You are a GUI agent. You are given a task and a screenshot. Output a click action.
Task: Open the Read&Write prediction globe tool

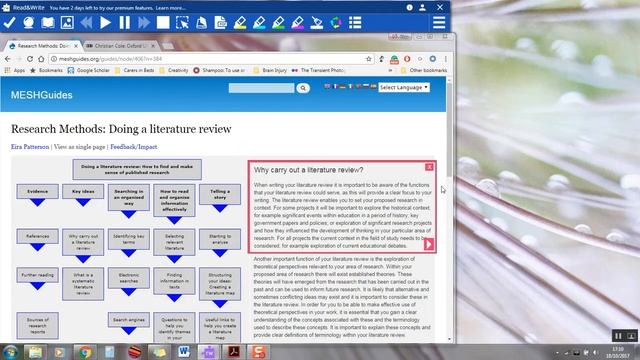point(29,23)
